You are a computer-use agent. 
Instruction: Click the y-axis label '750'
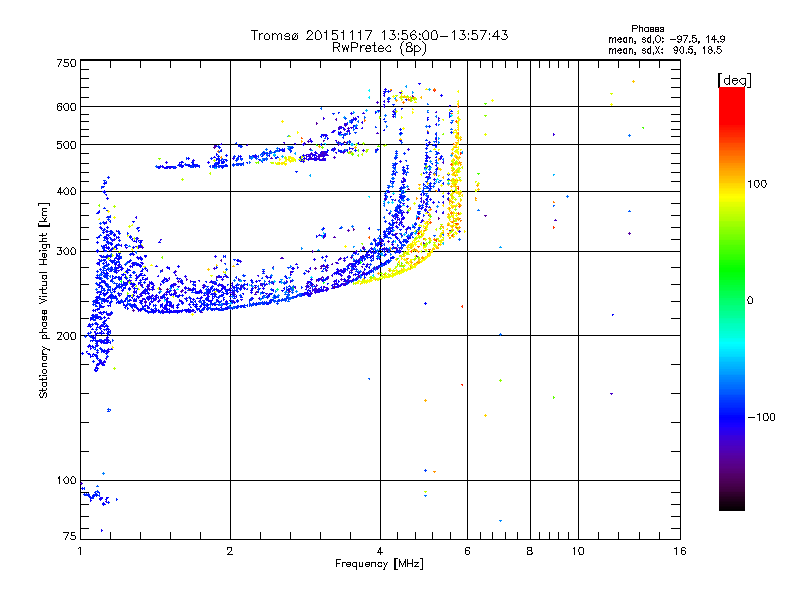pos(66,63)
